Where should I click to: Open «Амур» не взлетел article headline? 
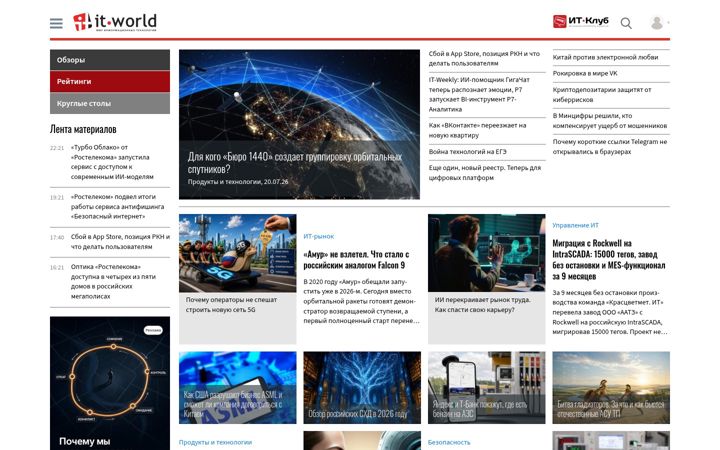pyautogui.click(x=356, y=260)
